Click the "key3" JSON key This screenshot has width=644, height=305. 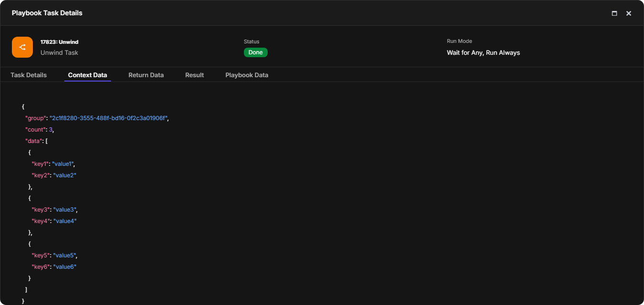pos(40,209)
